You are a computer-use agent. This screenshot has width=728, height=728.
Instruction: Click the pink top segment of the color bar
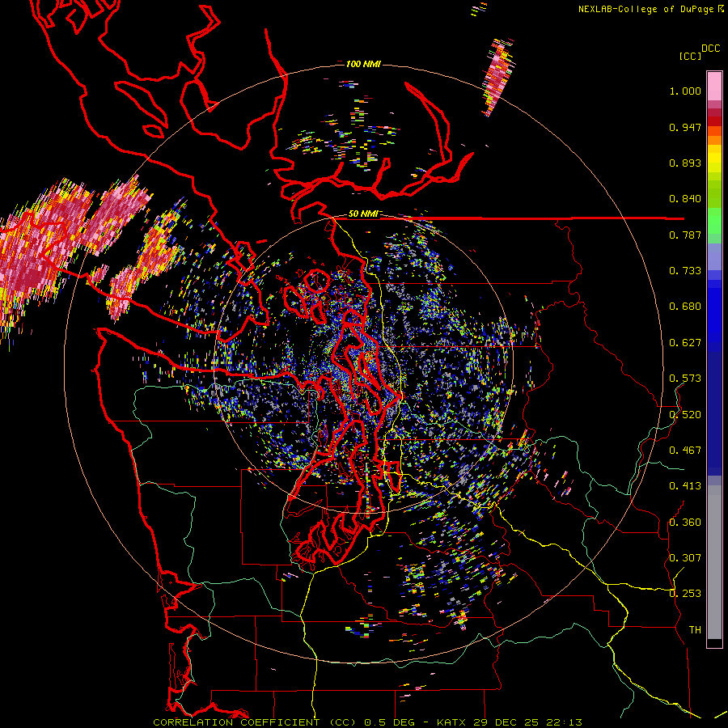click(x=714, y=87)
